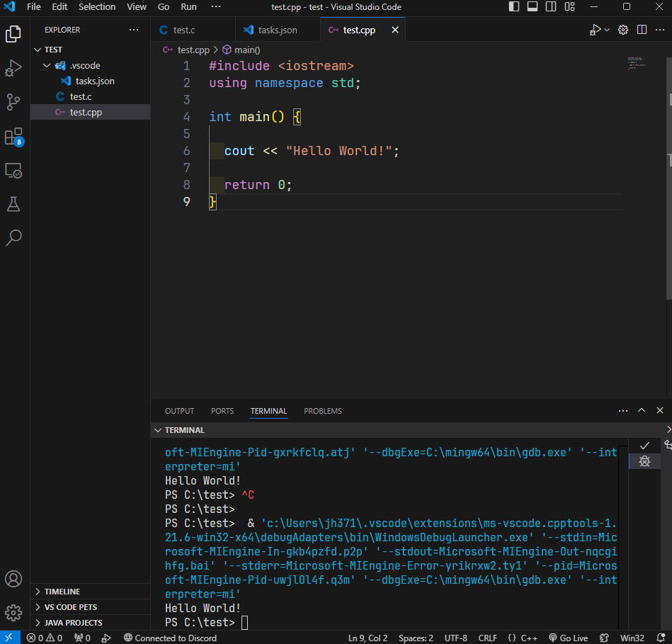
Task: Toggle the bottom panel layout button
Action: pyautogui.click(x=533, y=7)
